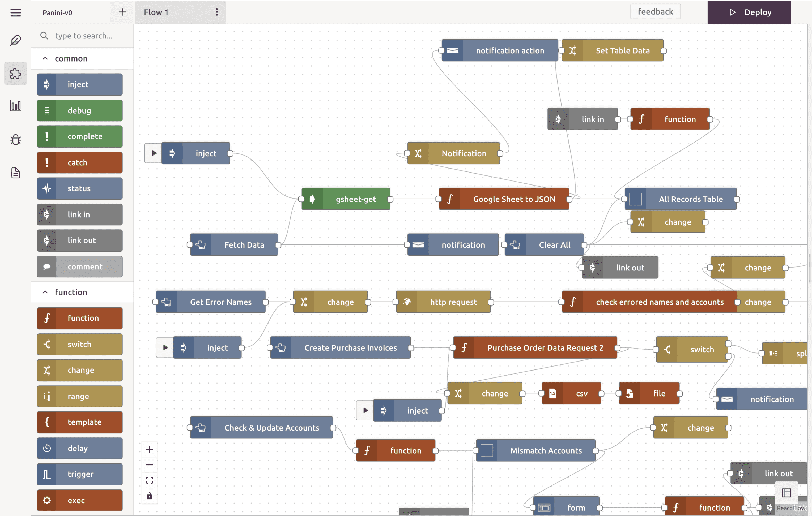Toggle the canvas interactivity lock
Image resolution: width=812 pixels, height=516 pixels.
(x=149, y=496)
